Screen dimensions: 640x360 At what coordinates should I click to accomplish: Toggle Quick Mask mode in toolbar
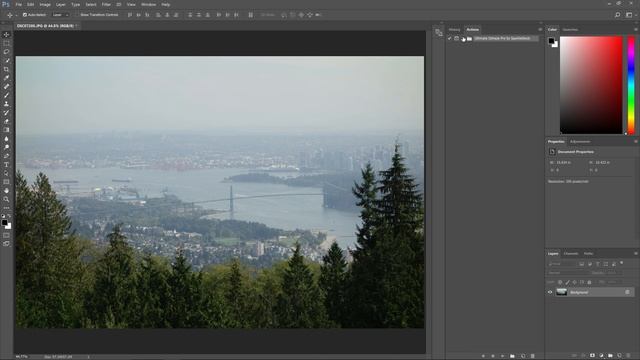6,235
